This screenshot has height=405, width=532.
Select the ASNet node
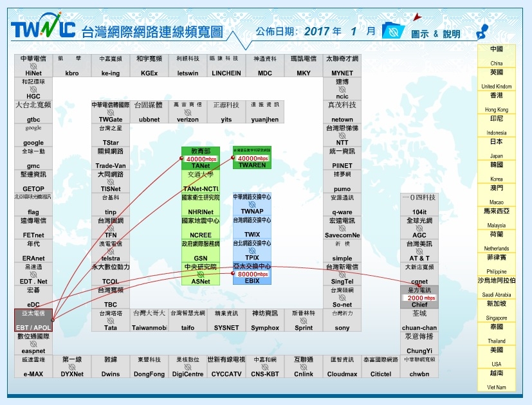pos(201,273)
